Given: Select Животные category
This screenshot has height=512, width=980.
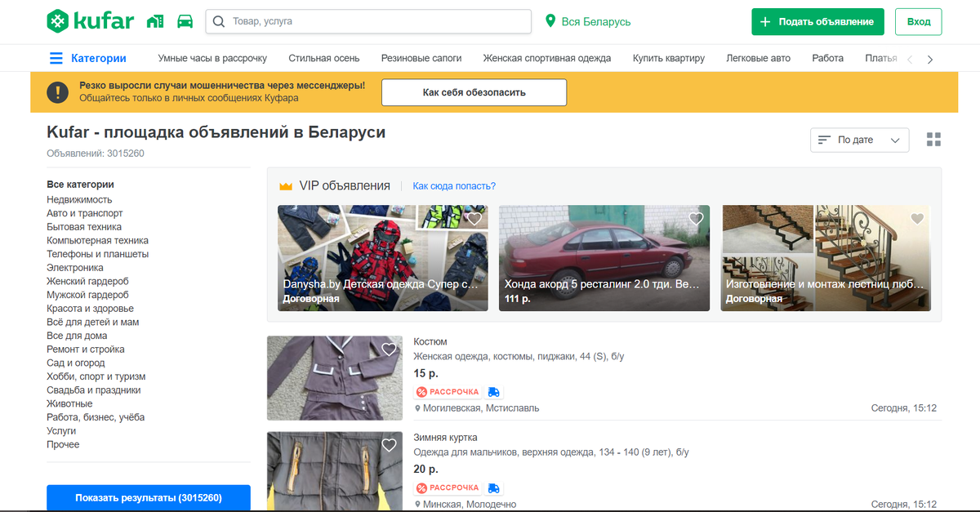Looking at the screenshot, I should pyautogui.click(x=69, y=403).
